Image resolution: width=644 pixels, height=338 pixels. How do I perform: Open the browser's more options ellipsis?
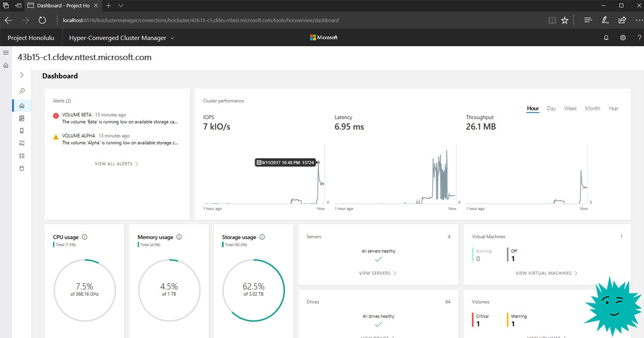(x=639, y=20)
